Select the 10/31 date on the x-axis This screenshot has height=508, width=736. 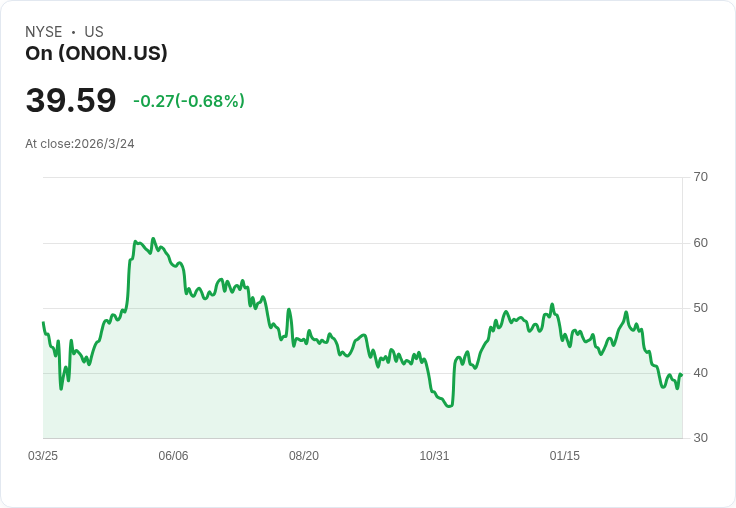[x=434, y=456]
